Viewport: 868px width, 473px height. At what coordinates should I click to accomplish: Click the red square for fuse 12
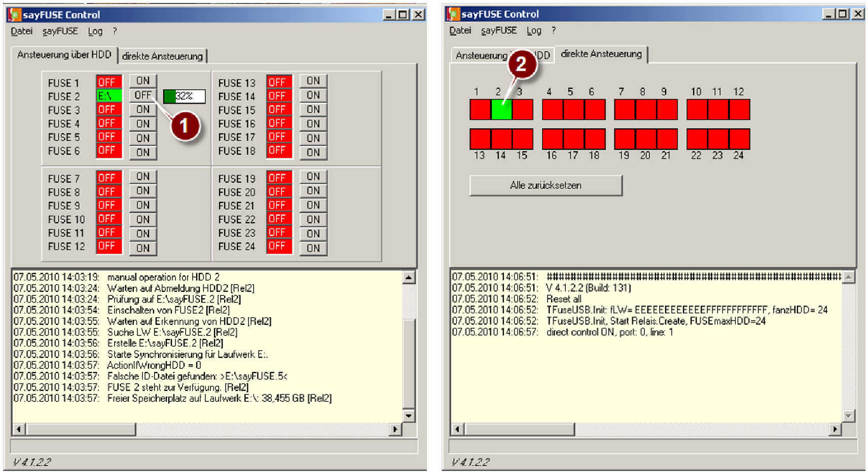(x=739, y=110)
